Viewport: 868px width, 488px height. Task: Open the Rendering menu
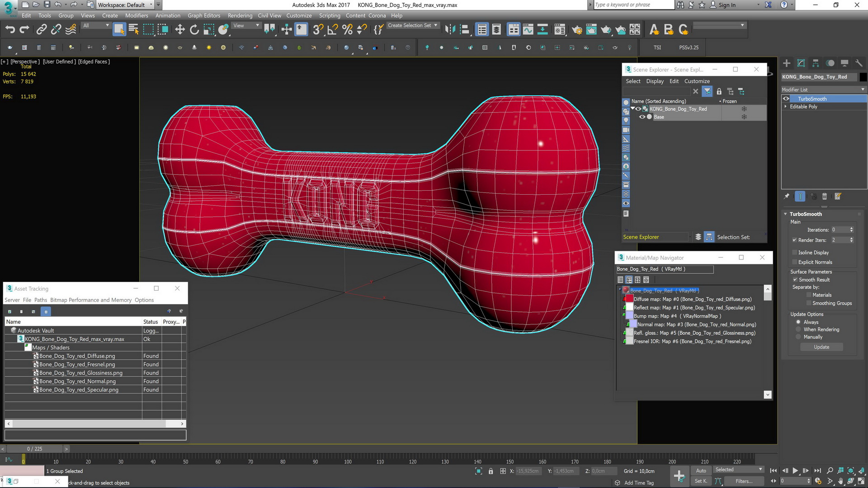tap(240, 15)
